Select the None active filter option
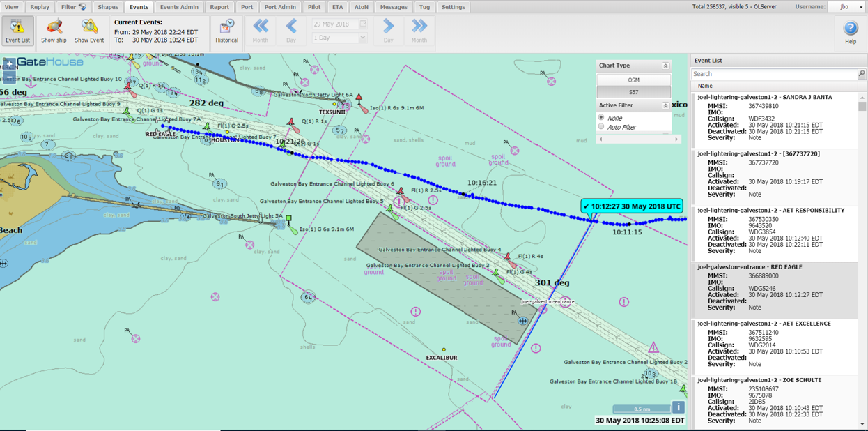 point(601,118)
